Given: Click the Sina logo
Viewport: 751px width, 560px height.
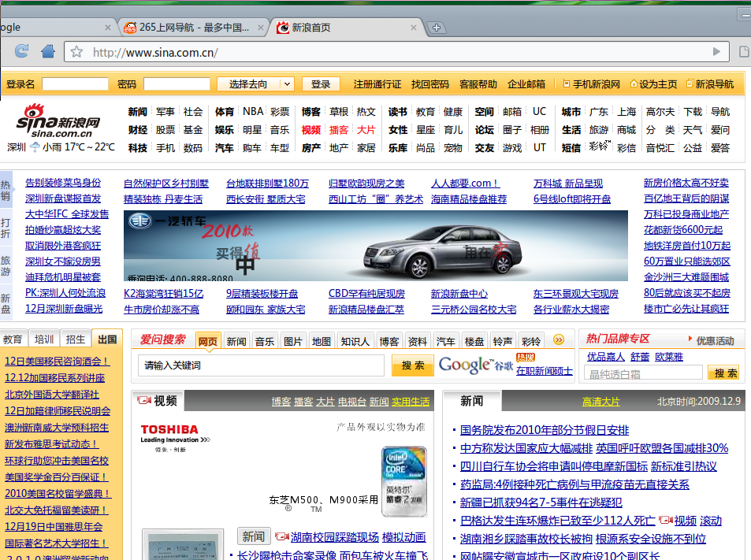Looking at the screenshot, I should coord(58,121).
